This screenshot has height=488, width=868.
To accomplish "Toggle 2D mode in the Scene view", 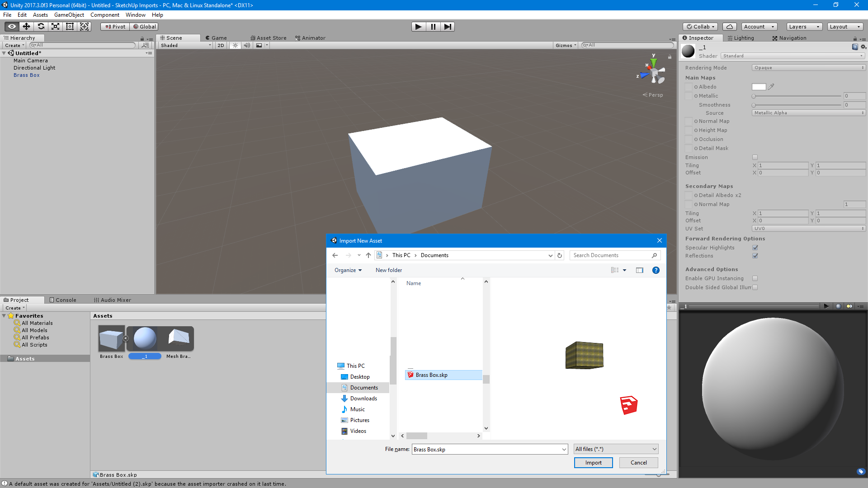I will coord(221,45).
